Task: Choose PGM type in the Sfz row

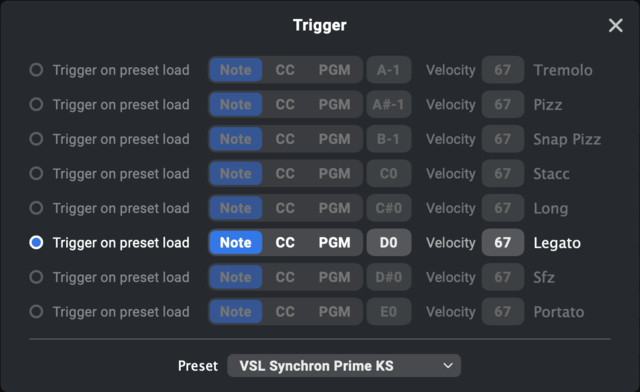Action: click(x=334, y=277)
